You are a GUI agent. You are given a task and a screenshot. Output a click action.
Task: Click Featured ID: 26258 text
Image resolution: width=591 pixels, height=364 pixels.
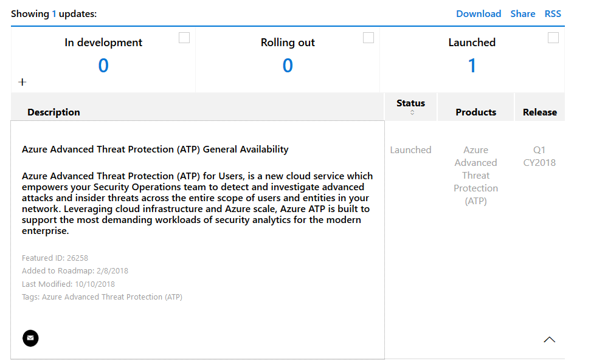(x=55, y=258)
